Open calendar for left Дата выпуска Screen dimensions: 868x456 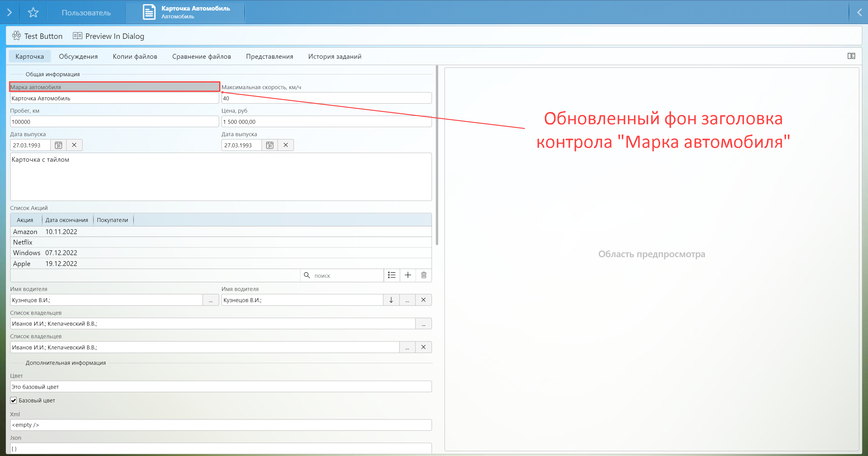[x=58, y=145]
